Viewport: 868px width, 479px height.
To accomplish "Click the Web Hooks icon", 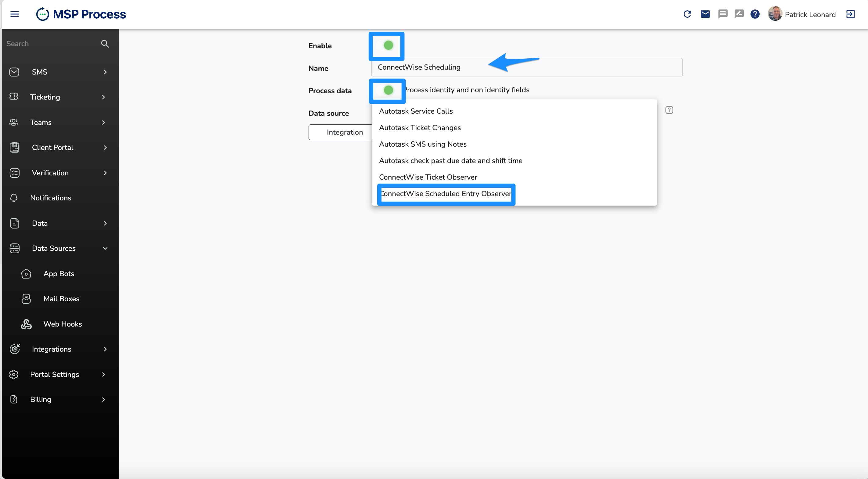I will pos(26,324).
